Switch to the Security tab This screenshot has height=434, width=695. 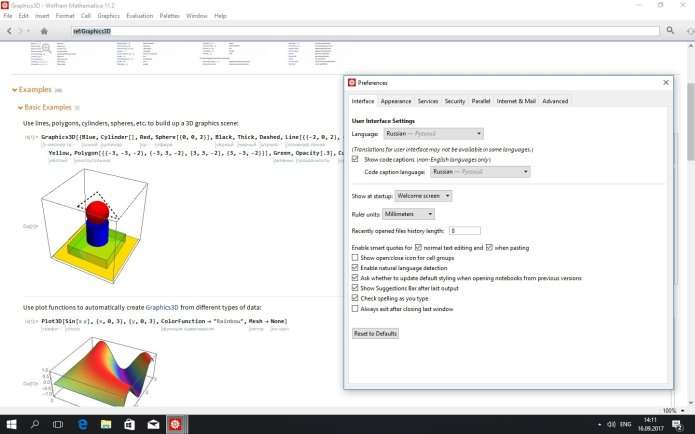click(x=455, y=101)
